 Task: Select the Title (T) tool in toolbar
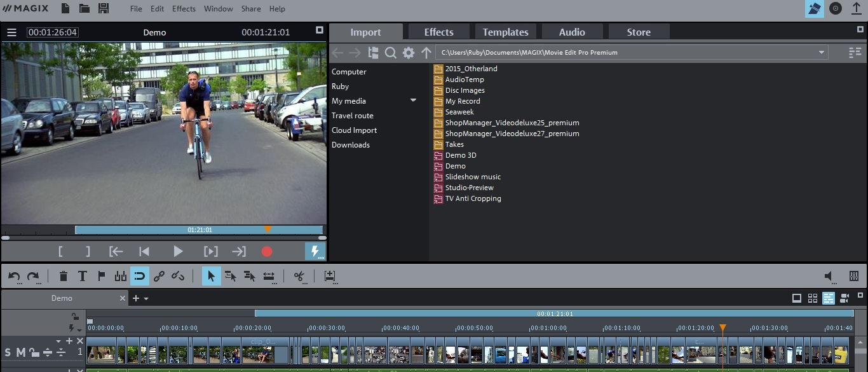tap(82, 276)
